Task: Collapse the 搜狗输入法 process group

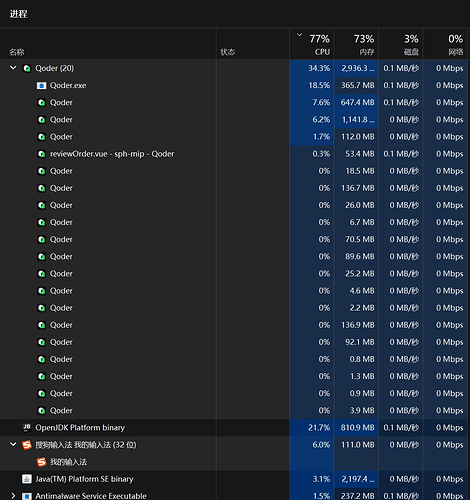Action: click(x=13, y=444)
